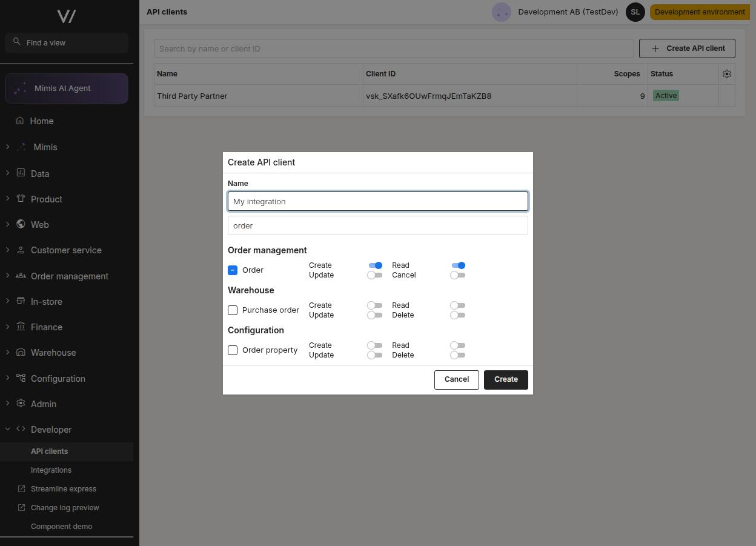Expand the In-store section chevron
Image resolution: width=756 pixels, height=546 pixels.
tap(7, 301)
